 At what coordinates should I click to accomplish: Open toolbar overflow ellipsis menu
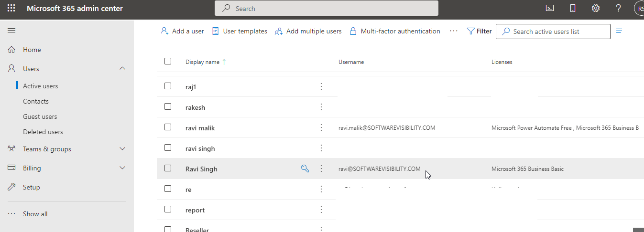454,31
